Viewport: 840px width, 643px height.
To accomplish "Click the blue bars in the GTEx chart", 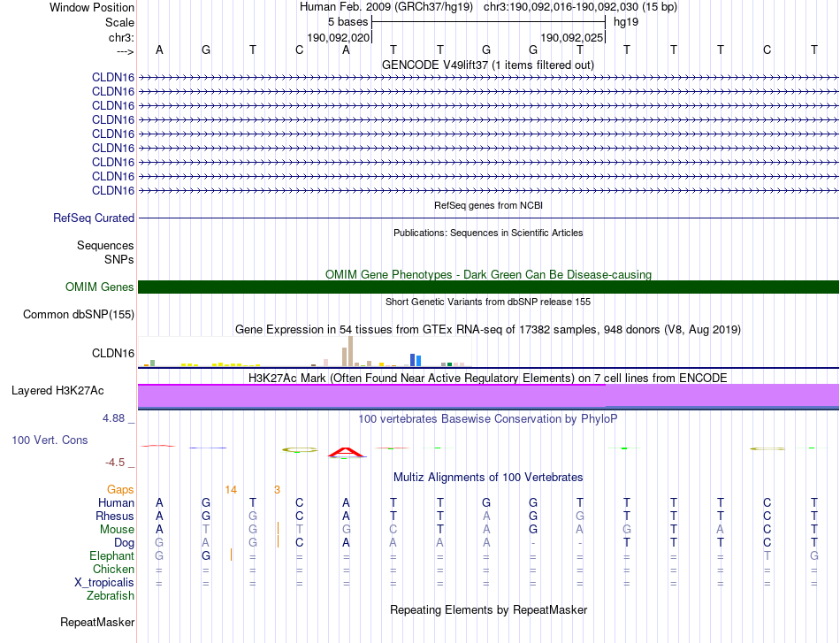I will pyautogui.click(x=416, y=360).
